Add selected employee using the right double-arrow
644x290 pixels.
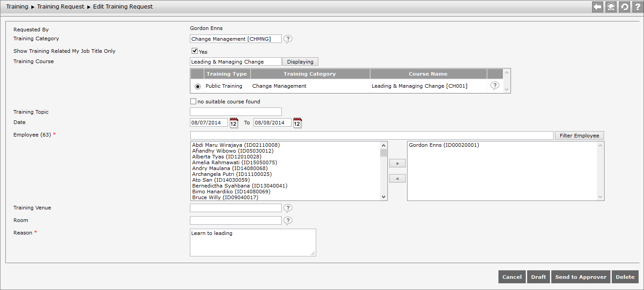pyautogui.click(x=397, y=163)
